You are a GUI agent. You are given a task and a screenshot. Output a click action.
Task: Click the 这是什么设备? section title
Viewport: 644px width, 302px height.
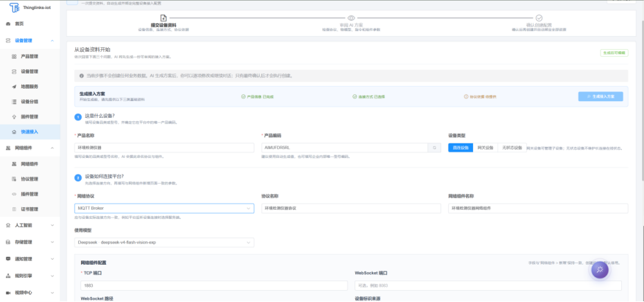[100, 116]
